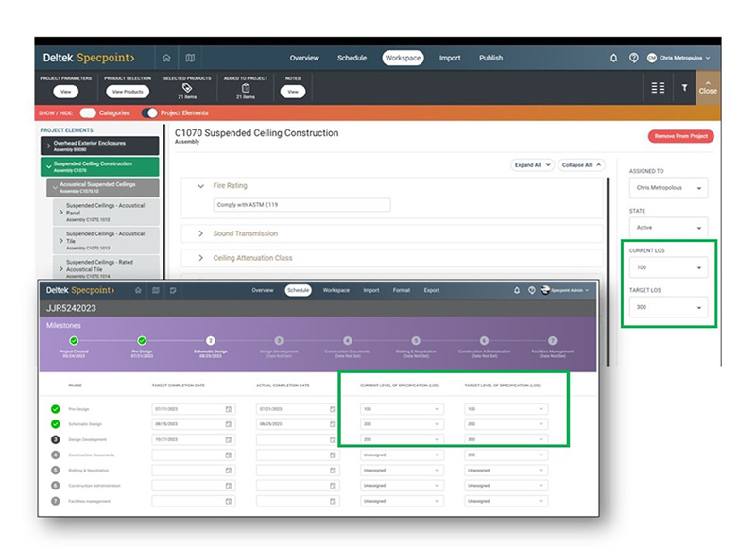Image resolution: width=756 pixels, height=549 pixels.
Task: Click the Added to Project clipboard icon
Action: [x=246, y=88]
